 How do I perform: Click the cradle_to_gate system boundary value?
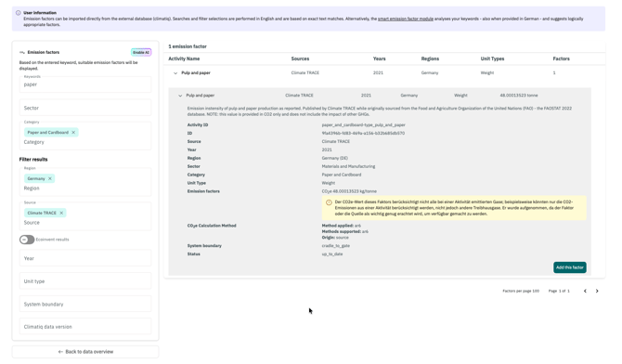(x=335, y=246)
